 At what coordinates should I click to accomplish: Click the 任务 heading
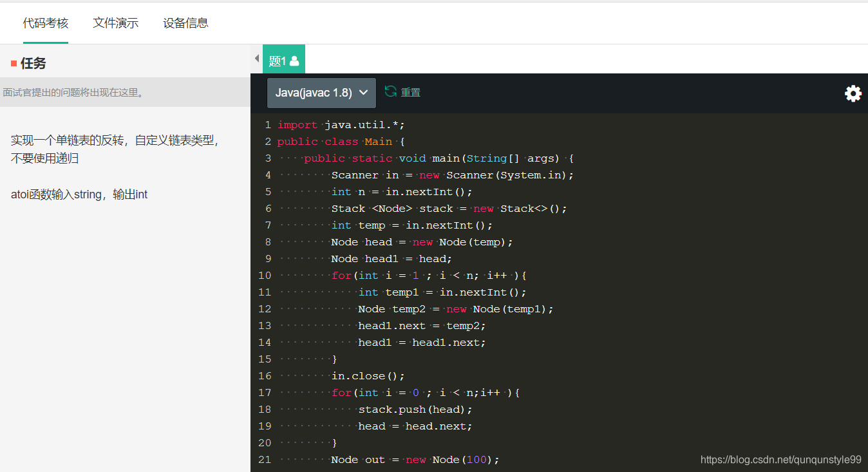pos(33,63)
